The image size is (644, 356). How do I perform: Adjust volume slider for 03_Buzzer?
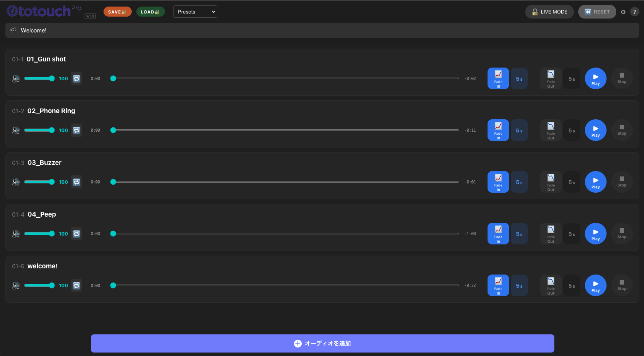tap(39, 182)
